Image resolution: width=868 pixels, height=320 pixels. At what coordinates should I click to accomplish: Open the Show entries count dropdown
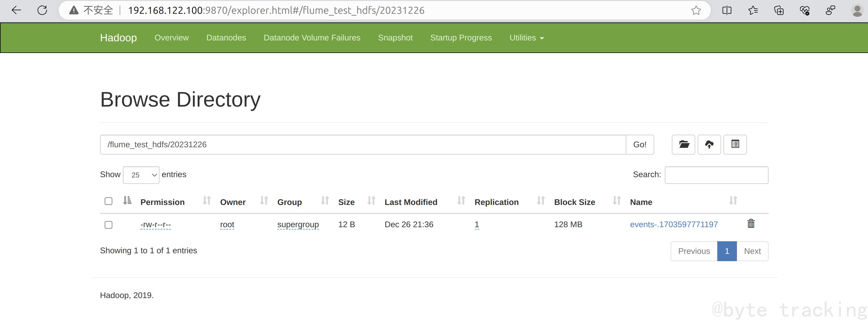(x=141, y=175)
